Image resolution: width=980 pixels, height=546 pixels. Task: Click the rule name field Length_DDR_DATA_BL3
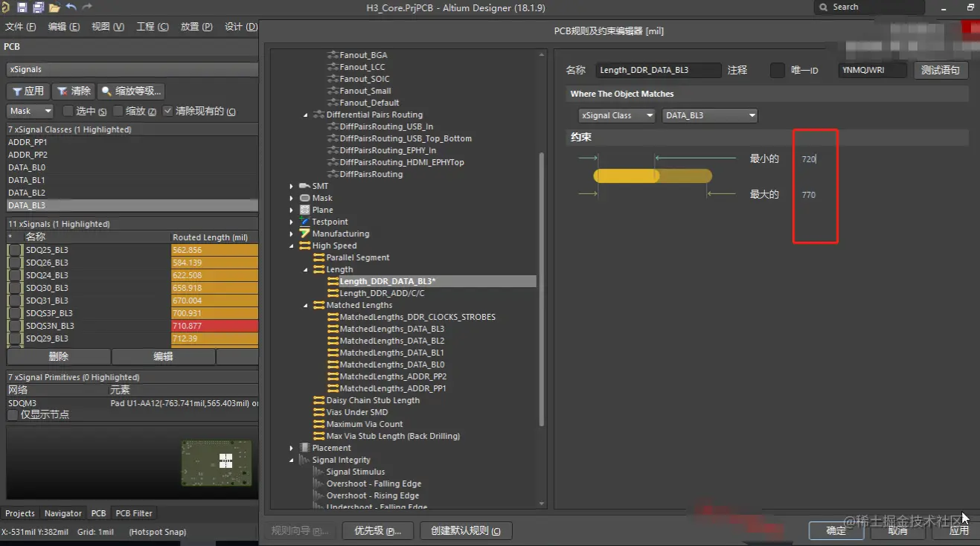(659, 70)
